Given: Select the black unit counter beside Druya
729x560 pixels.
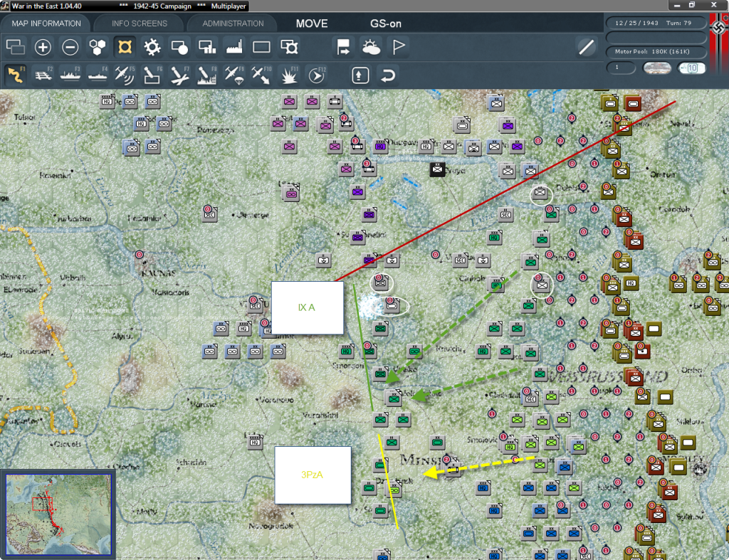Looking at the screenshot, I should coord(437,169).
